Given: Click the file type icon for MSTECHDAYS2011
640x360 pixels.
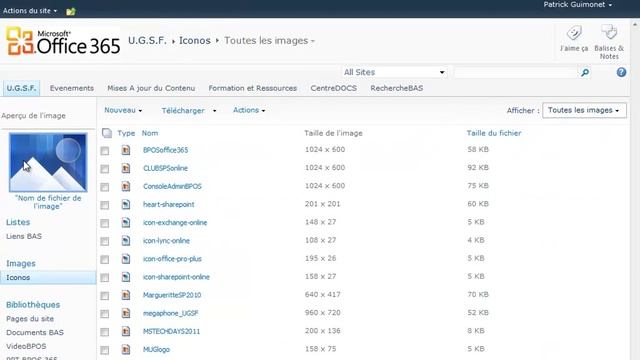Looking at the screenshot, I should click(x=126, y=331).
